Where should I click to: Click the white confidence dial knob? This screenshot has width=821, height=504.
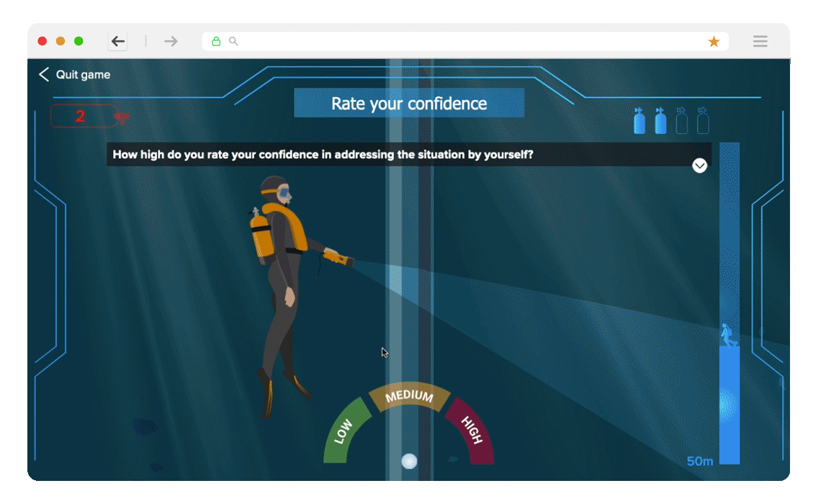[x=409, y=461]
